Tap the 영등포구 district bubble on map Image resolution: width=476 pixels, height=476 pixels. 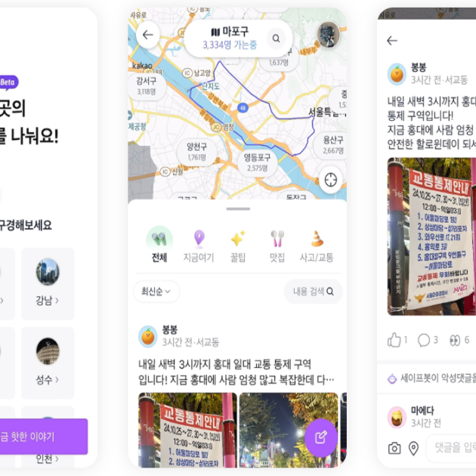pos(257,162)
